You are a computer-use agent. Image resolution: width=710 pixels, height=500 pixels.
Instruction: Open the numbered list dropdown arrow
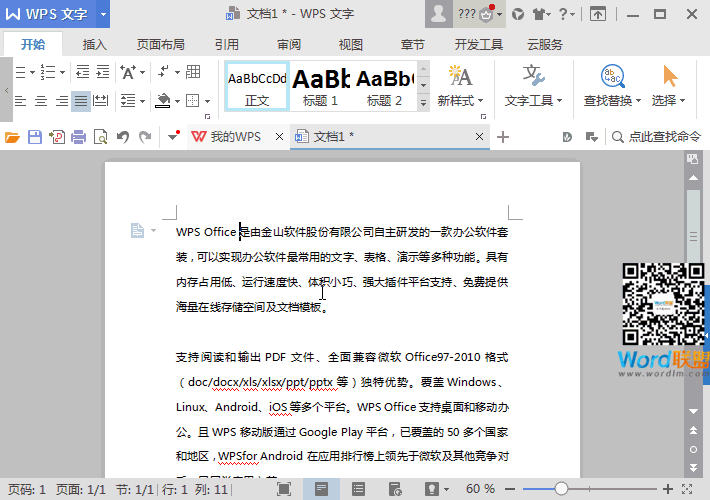click(62, 72)
